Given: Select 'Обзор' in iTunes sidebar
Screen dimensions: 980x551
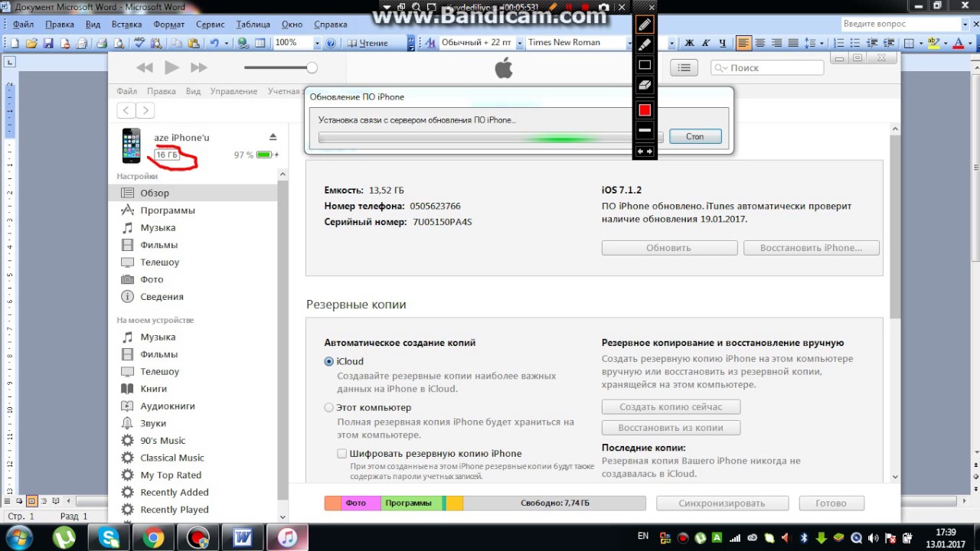Looking at the screenshot, I should coord(194,193).
